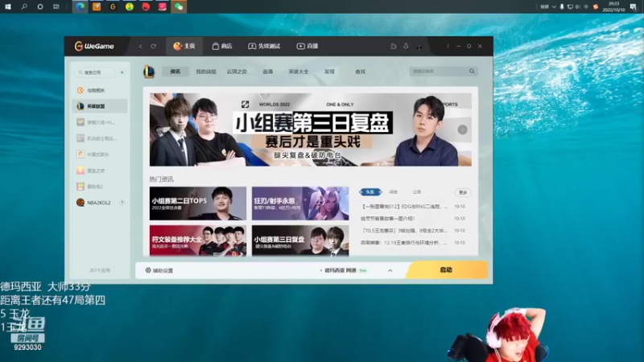Select 冒险岛2 in sidebar

100,187
